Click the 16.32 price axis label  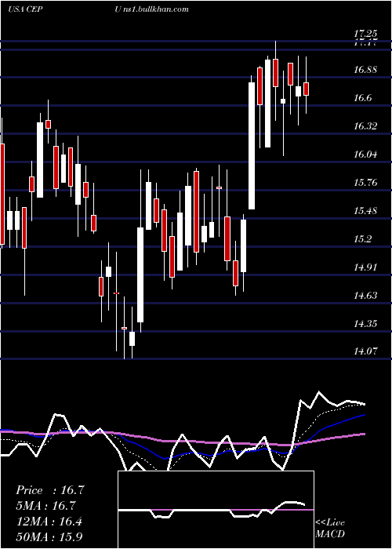click(x=365, y=126)
